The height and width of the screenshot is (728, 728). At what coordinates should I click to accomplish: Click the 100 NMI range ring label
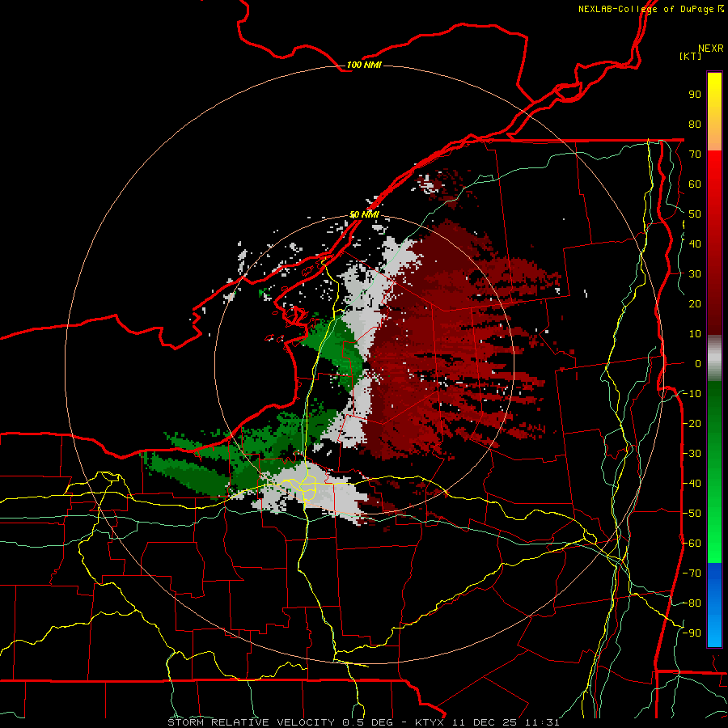pos(364,65)
